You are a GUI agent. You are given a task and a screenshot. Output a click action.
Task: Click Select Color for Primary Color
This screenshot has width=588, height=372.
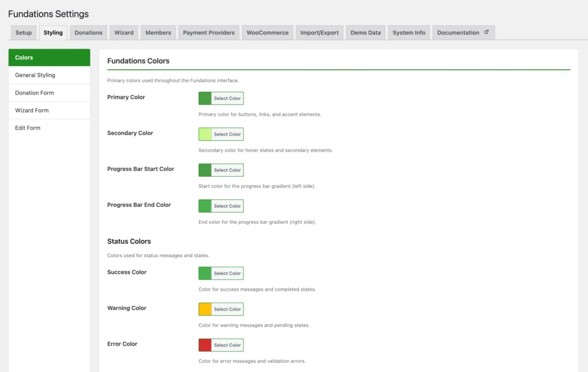pyautogui.click(x=227, y=98)
